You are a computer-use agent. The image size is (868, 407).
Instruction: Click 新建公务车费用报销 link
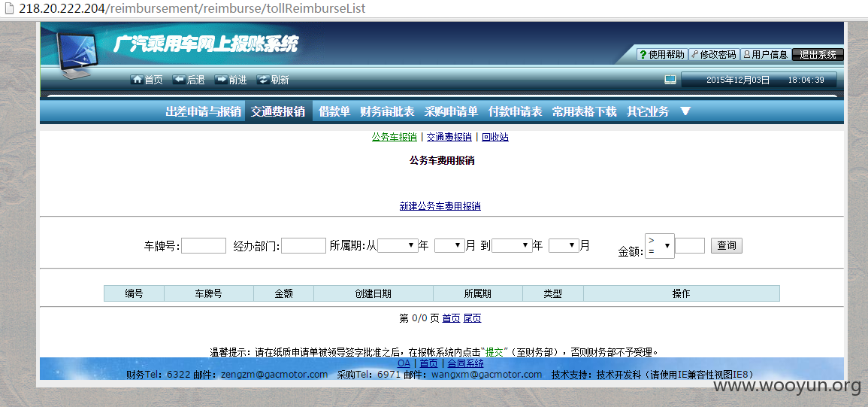pos(440,206)
